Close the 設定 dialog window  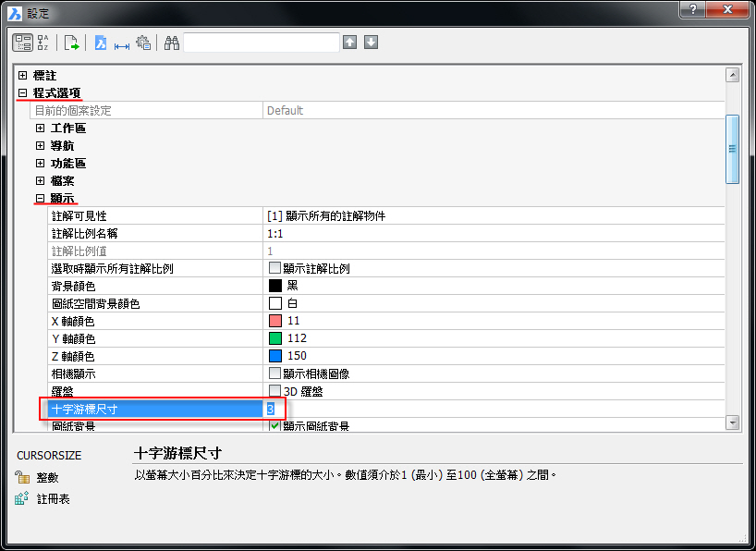[728, 8]
